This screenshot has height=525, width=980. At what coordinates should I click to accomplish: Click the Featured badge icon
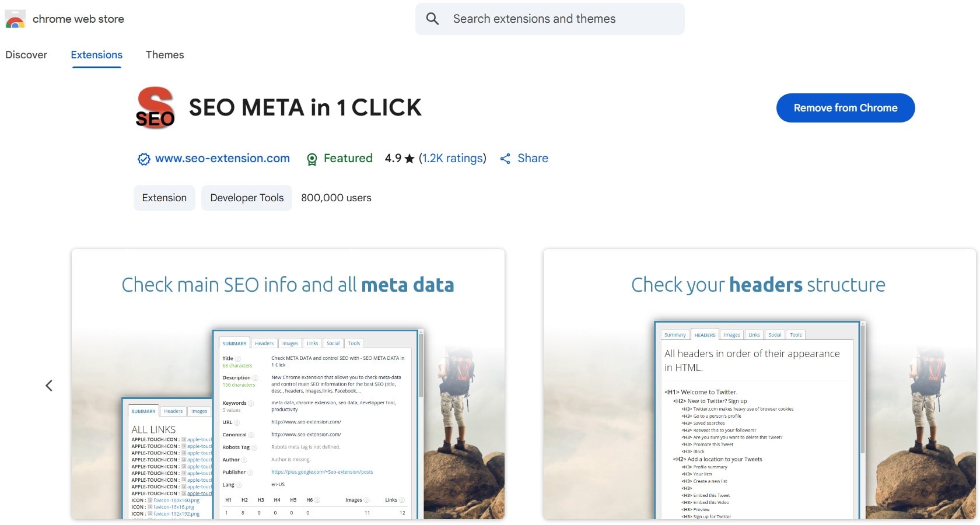click(x=313, y=158)
